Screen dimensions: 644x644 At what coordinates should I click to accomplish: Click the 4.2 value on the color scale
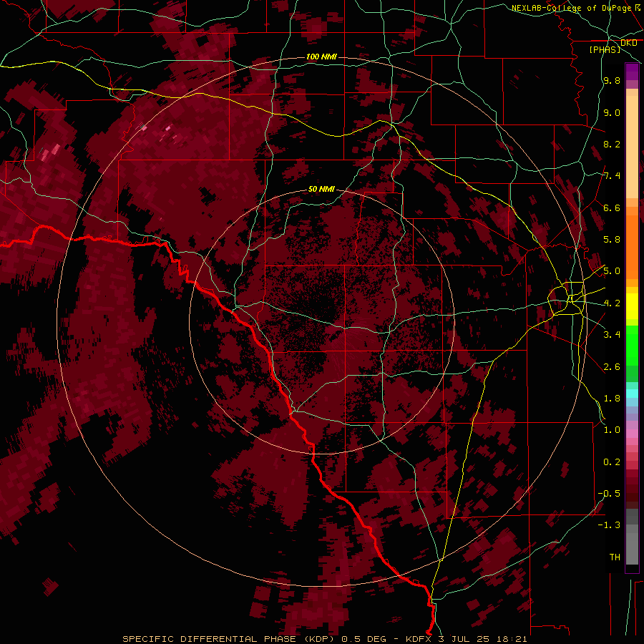(x=612, y=303)
